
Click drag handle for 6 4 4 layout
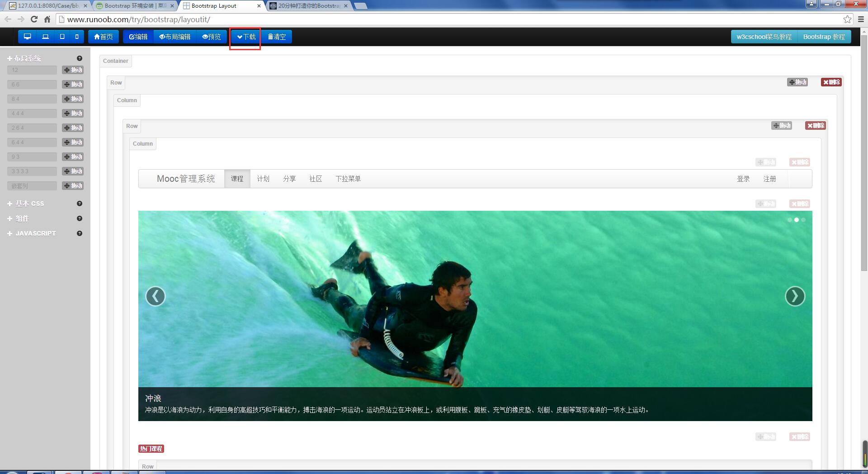point(73,142)
